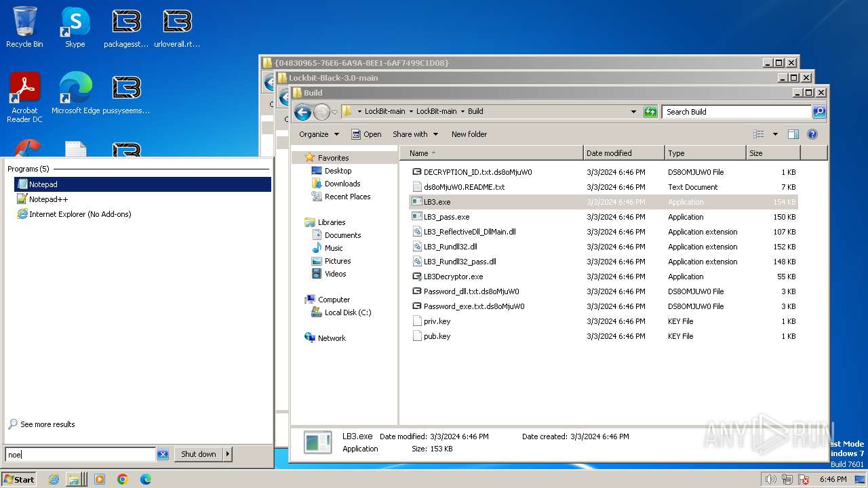
Task: Open Google Chrome taskbar icon
Action: (x=123, y=479)
